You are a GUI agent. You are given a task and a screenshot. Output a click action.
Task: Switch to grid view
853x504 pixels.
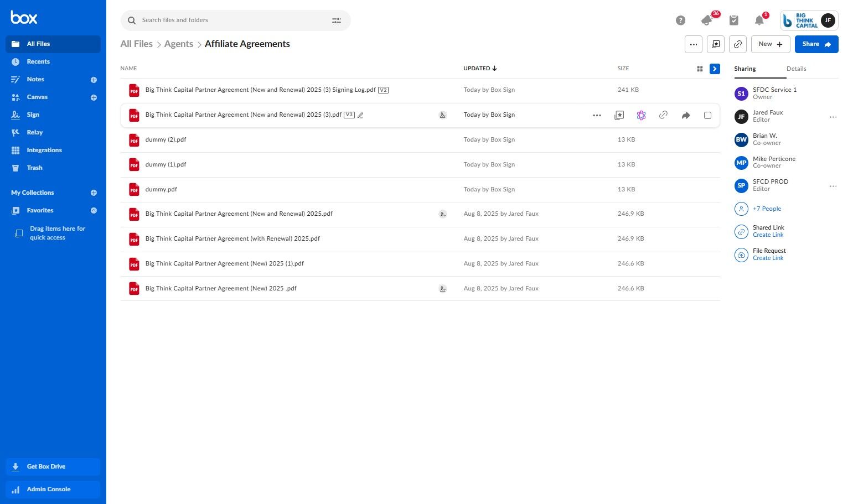(700, 69)
